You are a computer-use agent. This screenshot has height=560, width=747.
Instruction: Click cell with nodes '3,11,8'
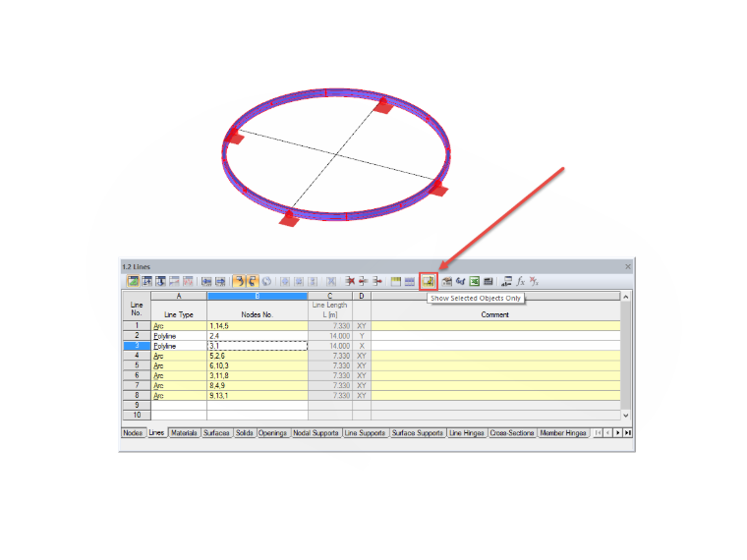258,375
